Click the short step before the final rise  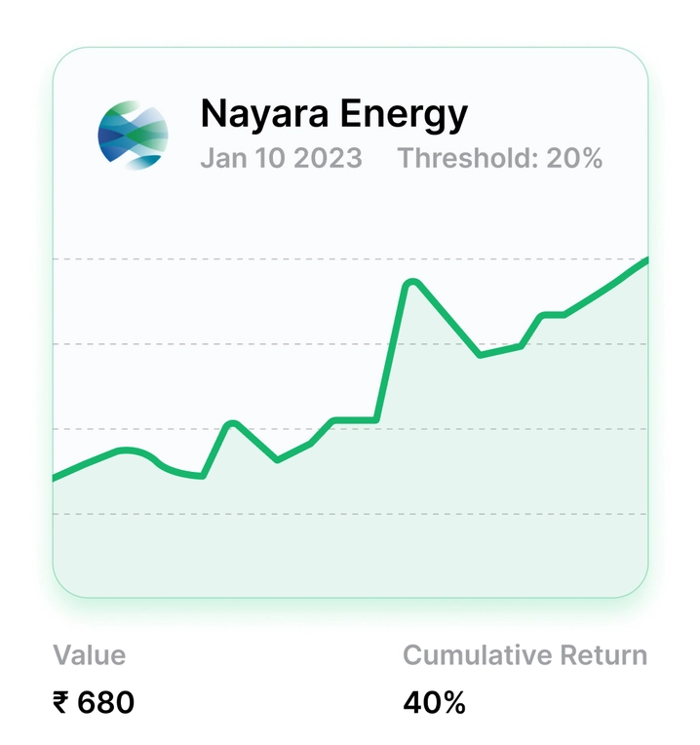coord(553,315)
